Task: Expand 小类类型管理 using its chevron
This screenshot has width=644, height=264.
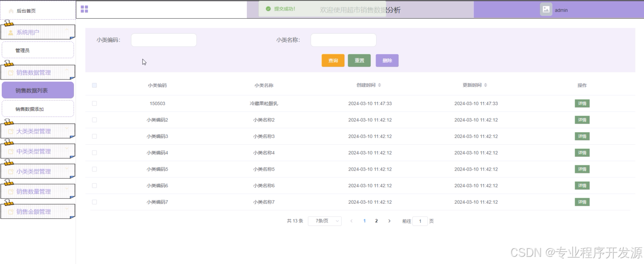Action: (x=67, y=169)
